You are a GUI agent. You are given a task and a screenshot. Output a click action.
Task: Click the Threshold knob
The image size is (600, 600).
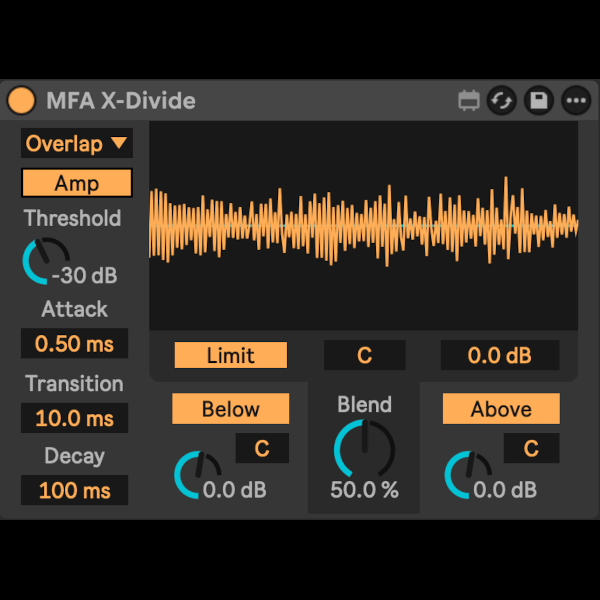pyautogui.click(x=44, y=262)
